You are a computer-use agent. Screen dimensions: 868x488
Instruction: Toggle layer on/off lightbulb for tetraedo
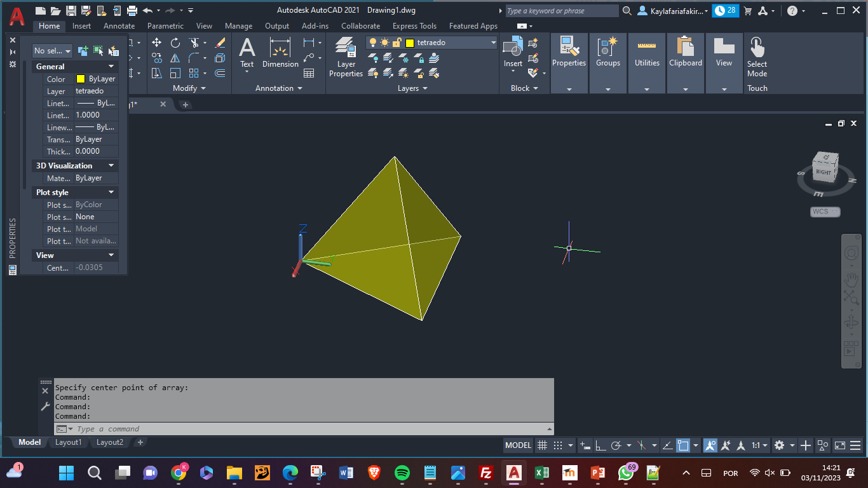pyautogui.click(x=373, y=43)
